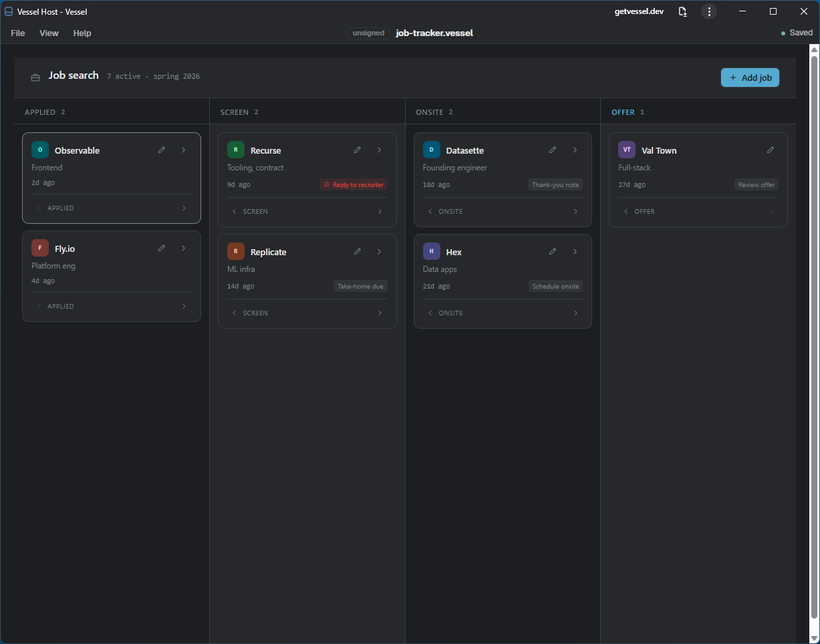Click the Vessel app icon in title bar

9,11
